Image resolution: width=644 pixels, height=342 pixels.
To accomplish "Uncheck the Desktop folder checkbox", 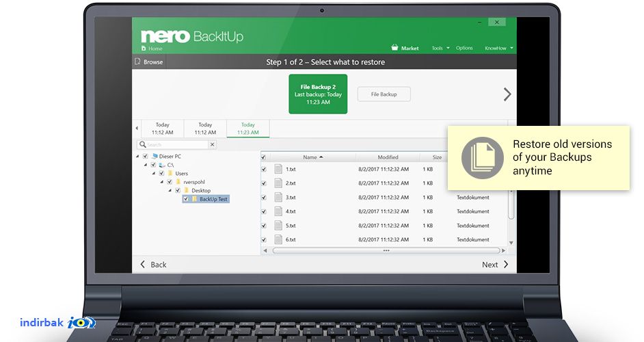I will 178,190.
